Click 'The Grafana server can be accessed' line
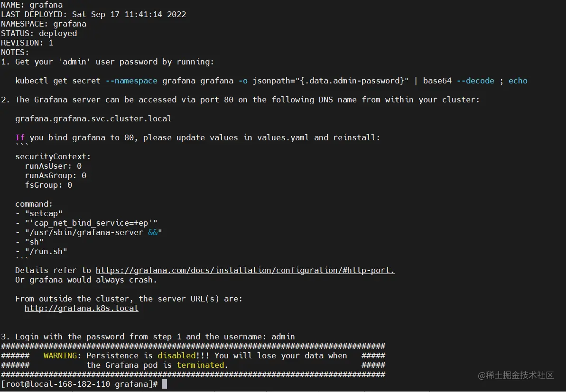The image size is (566, 392). coord(241,100)
